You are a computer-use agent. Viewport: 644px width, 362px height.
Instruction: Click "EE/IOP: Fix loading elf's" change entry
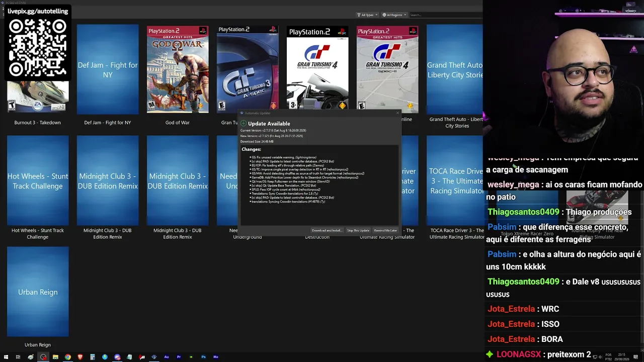[x=287, y=165]
